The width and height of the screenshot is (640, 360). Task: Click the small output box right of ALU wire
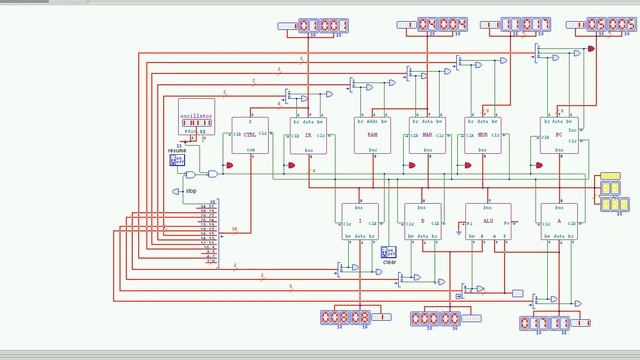518,293
